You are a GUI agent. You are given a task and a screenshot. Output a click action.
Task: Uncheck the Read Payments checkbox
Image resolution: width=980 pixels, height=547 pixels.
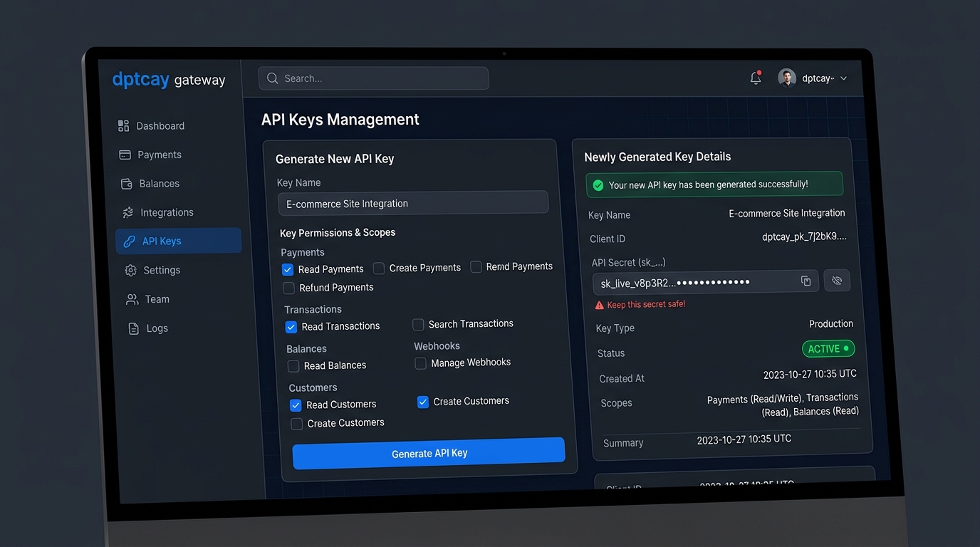click(288, 269)
